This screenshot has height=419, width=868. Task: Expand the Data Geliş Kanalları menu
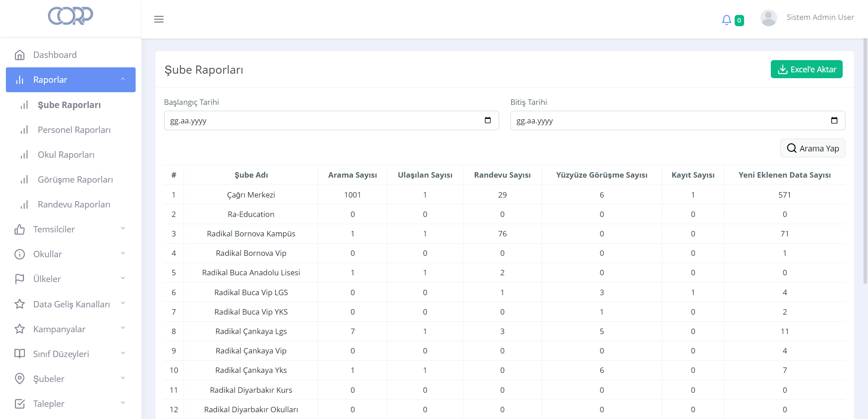click(x=123, y=303)
